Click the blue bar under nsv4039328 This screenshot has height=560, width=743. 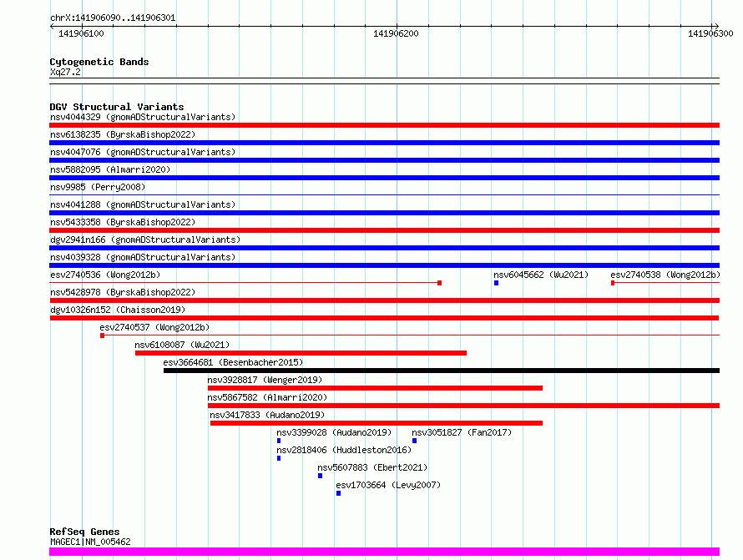[x=384, y=265]
